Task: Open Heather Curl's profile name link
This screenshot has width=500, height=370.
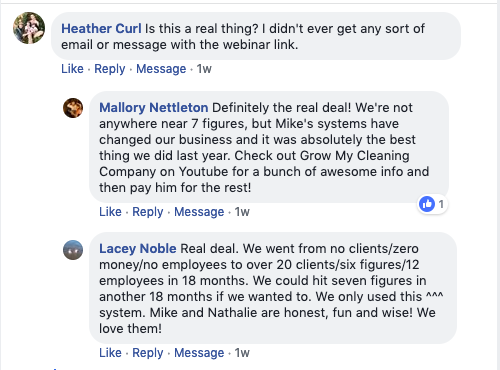Action: tap(101, 29)
